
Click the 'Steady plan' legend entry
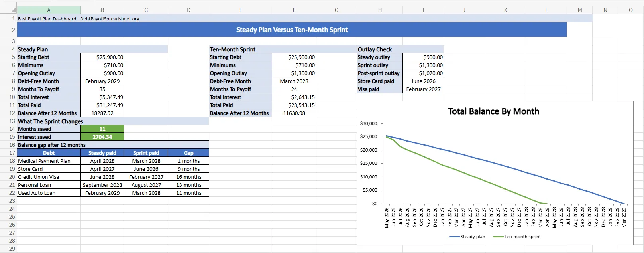[467, 237]
